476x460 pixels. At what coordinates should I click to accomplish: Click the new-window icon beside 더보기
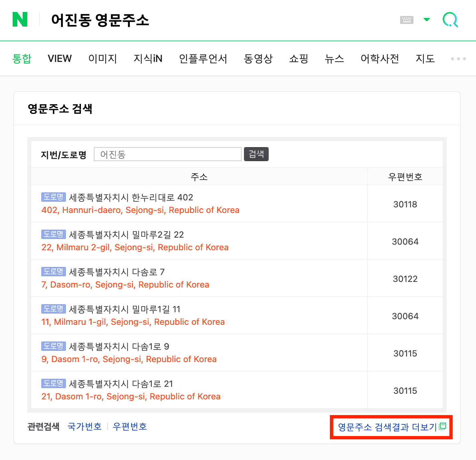443,426
